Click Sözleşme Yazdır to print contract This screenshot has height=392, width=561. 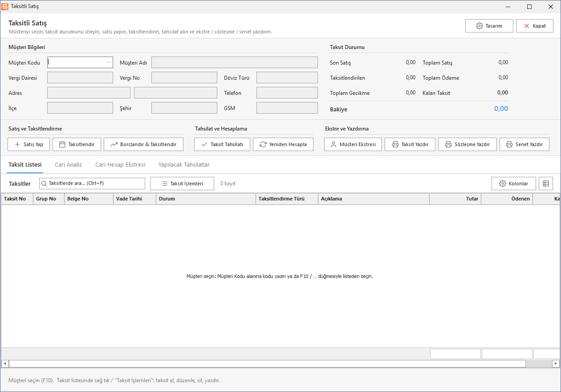(x=467, y=144)
